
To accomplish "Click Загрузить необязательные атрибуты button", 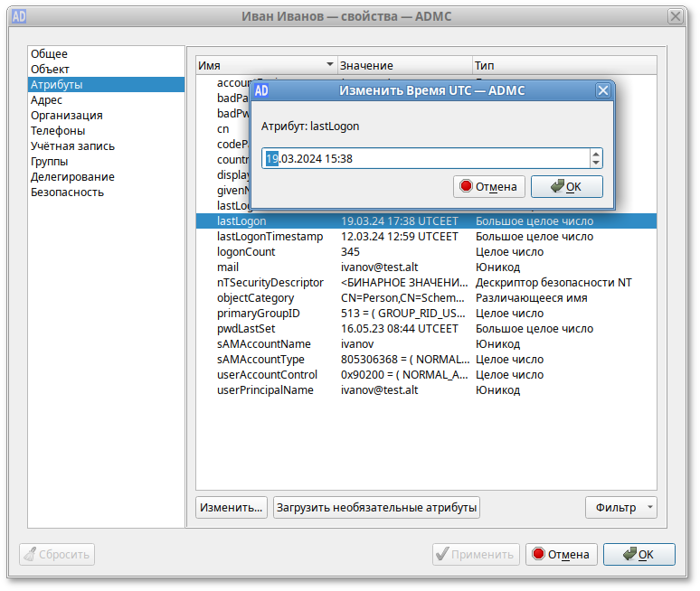I will 376,508.
